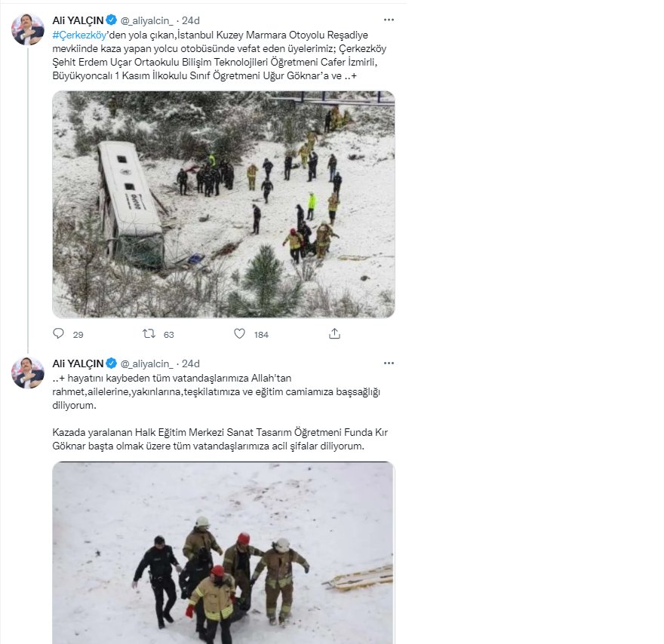The width and height of the screenshot is (664, 644).
Task: Like the first tweet with heart icon
Action: pyautogui.click(x=240, y=334)
